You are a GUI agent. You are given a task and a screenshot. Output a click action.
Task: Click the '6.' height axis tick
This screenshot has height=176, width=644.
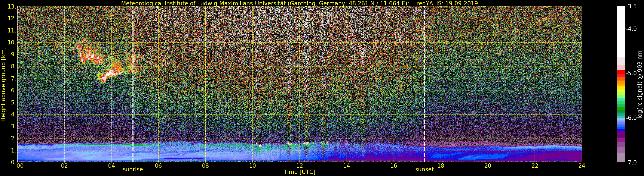tap(13, 91)
